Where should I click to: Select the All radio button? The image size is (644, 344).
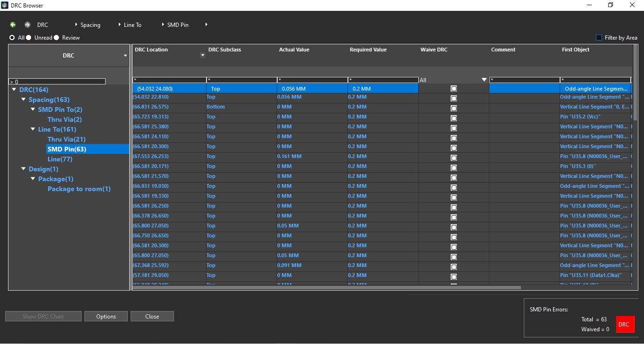pyautogui.click(x=12, y=37)
